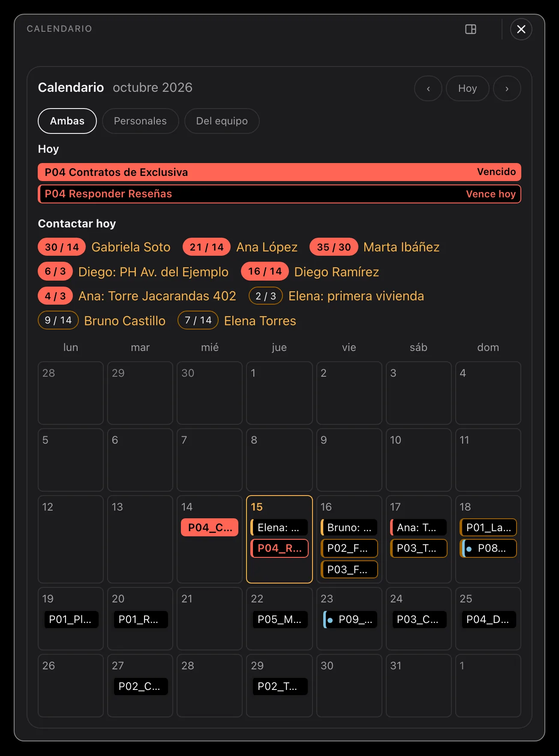Open contact Marta Ibáñez
The image size is (559, 756).
tap(401, 247)
